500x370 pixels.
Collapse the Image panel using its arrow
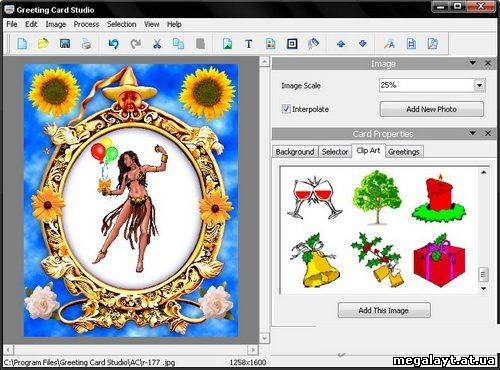point(473,63)
